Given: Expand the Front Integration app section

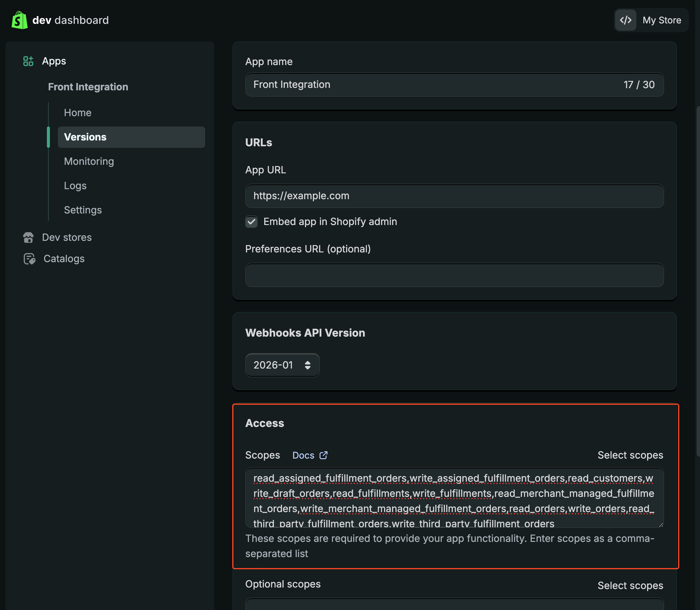Looking at the screenshot, I should coord(88,87).
